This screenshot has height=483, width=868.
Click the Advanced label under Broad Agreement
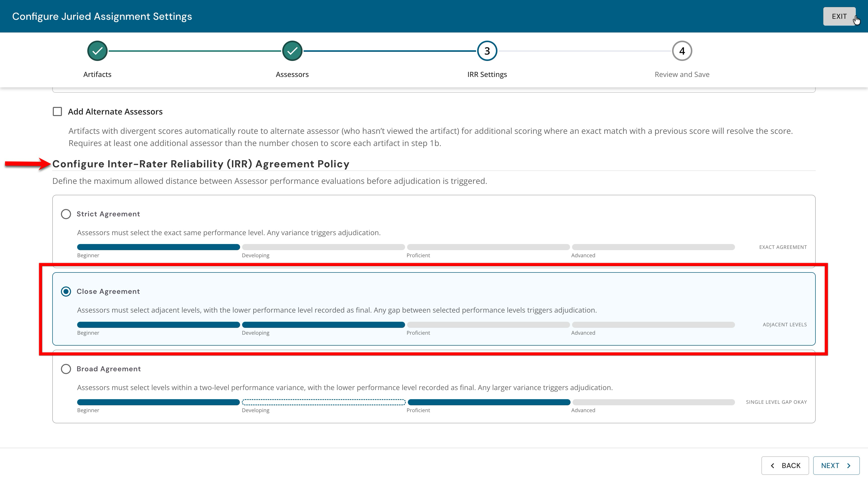[583, 411]
